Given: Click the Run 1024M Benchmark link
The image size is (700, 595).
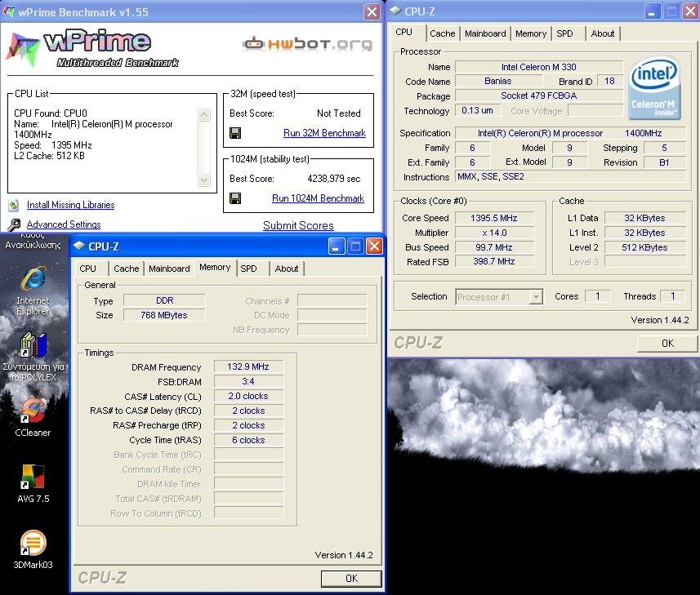Looking at the screenshot, I should 318,198.
